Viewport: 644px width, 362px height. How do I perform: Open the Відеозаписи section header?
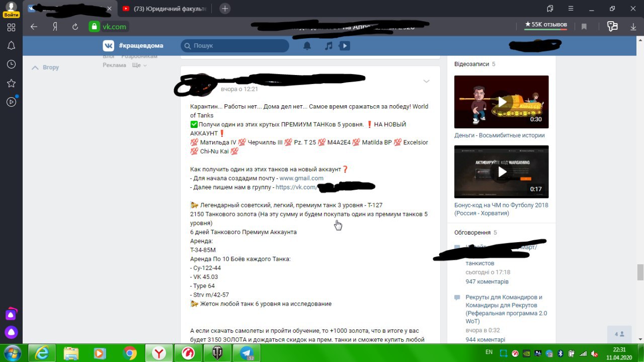471,64
